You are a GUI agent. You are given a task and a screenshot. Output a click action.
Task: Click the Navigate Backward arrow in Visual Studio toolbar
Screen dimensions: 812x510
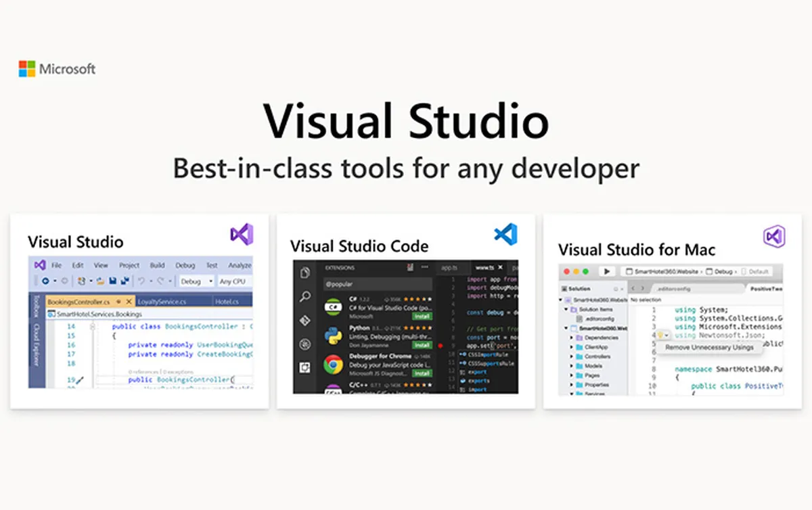[45, 281]
